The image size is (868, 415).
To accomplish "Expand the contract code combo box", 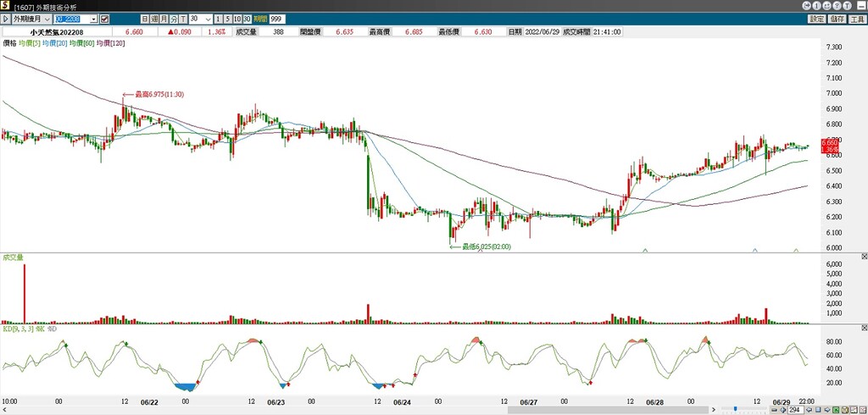I will tap(93, 19).
